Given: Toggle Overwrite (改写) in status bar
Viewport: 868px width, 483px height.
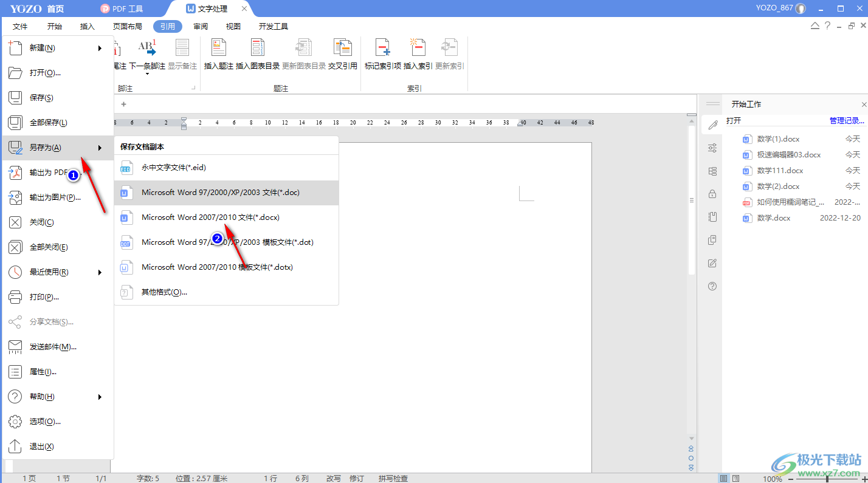Looking at the screenshot, I should [x=334, y=479].
